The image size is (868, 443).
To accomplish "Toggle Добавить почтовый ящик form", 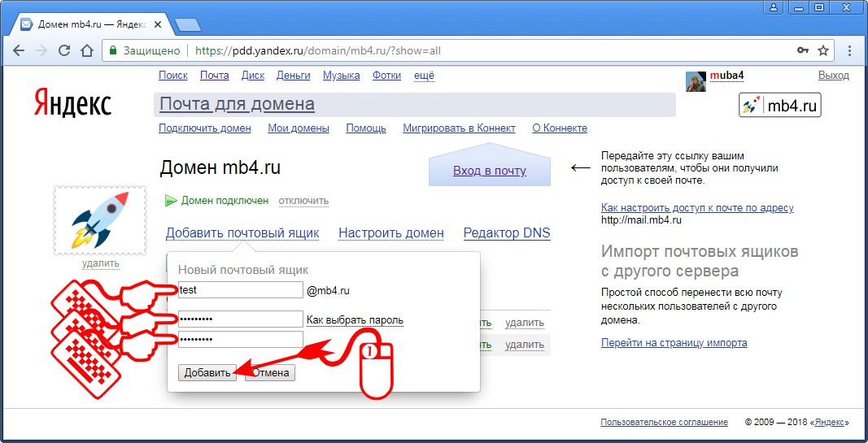I will coord(242,233).
